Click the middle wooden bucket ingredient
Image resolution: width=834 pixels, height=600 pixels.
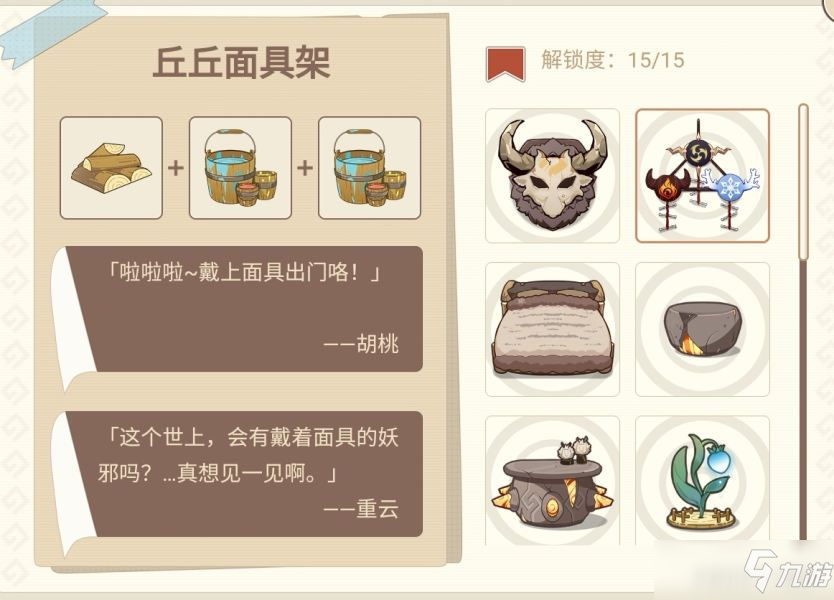240,168
